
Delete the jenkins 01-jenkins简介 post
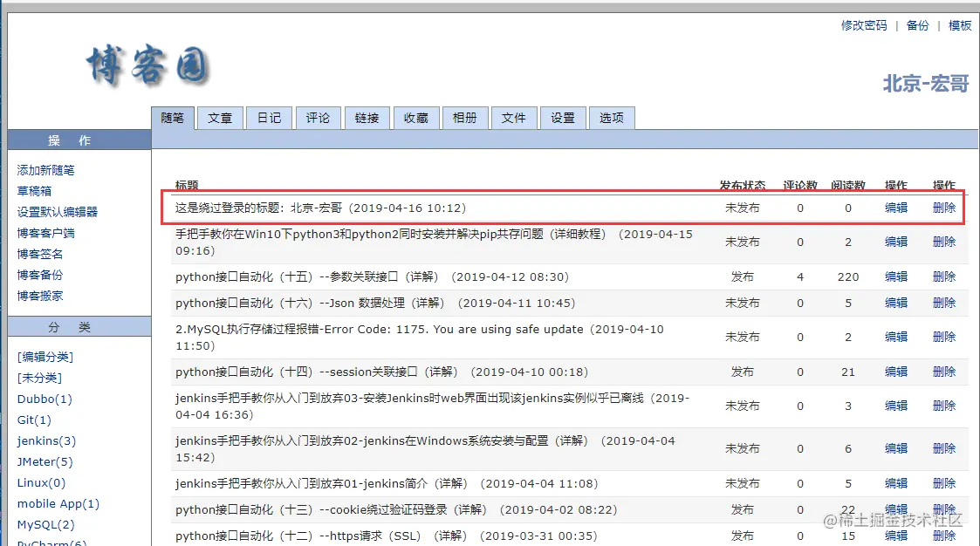coord(943,483)
